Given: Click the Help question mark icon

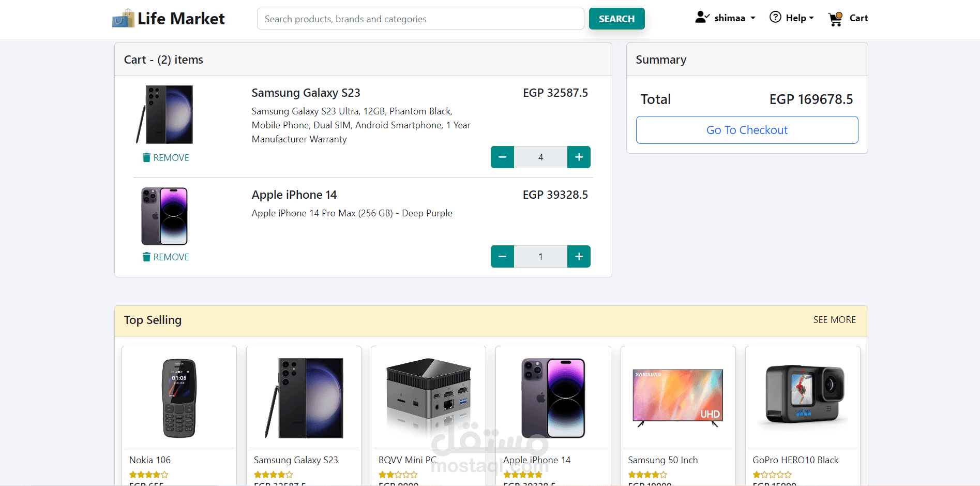Looking at the screenshot, I should click(775, 18).
